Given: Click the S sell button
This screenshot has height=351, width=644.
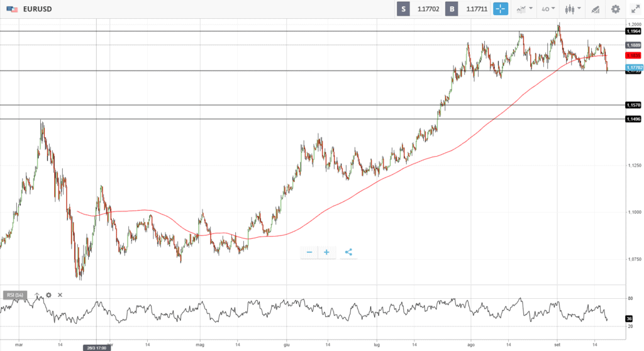Looking at the screenshot, I should pyautogui.click(x=403, y=9).
